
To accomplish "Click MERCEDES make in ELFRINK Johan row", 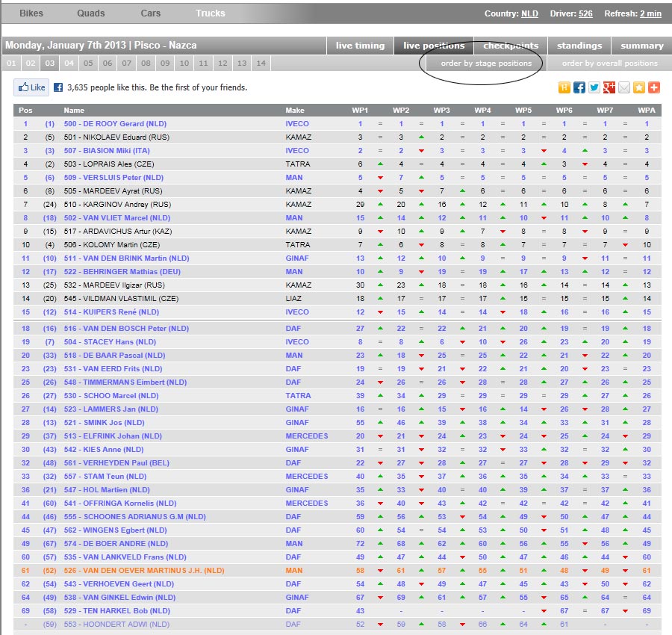I will point(307,436).
